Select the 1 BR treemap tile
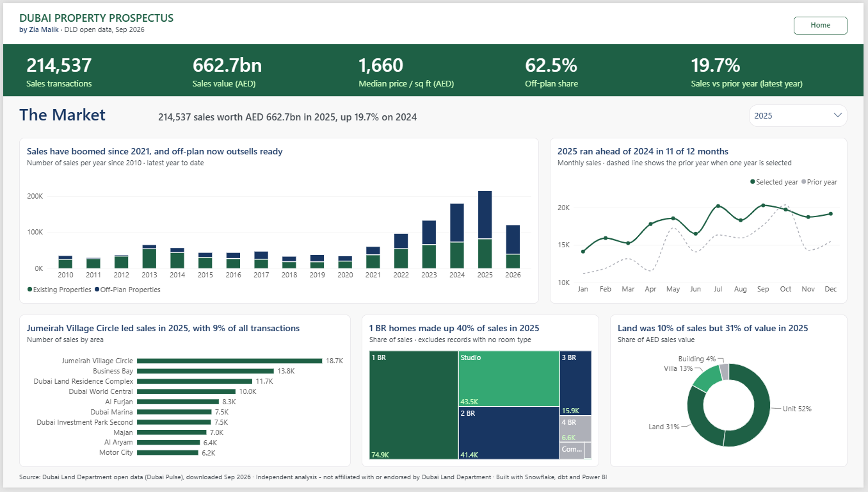The height and width of the screenshot is (492, 868). point(414,405)
